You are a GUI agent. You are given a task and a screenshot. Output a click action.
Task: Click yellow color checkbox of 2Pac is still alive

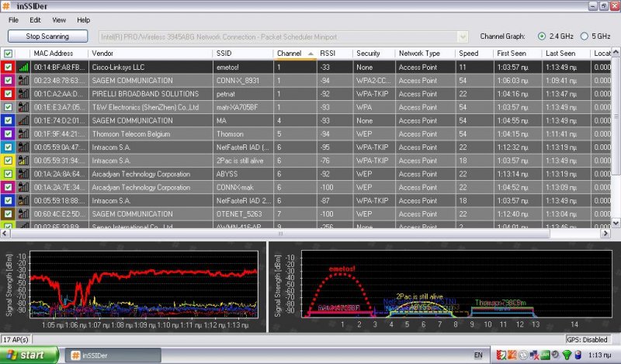coord(8,161)
